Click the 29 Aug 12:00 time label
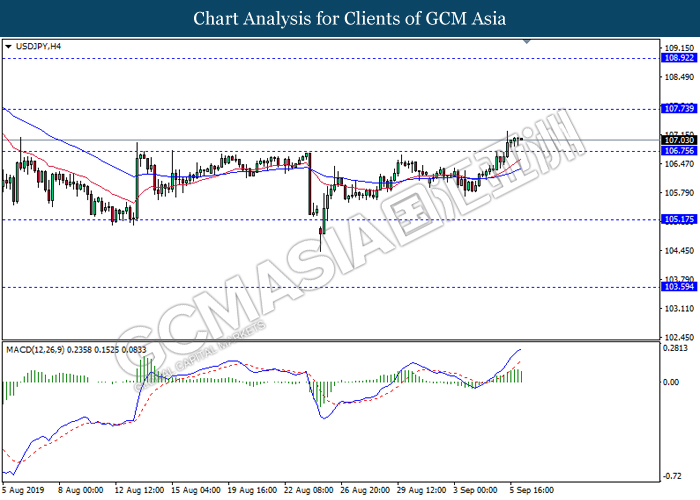The width and height of the screenshot is (700, 500). (421, 490)
